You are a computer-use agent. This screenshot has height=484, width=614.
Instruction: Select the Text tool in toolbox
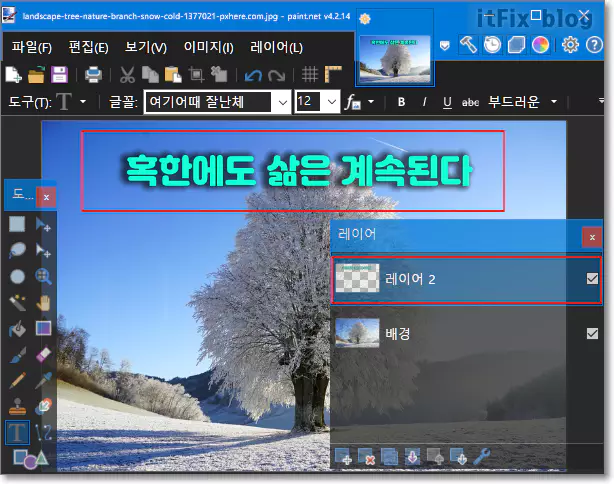[x=17, y=432]
